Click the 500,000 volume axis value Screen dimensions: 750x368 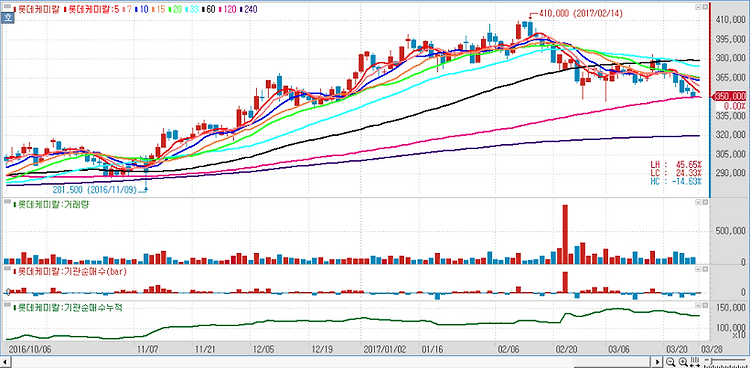(730, 232)
